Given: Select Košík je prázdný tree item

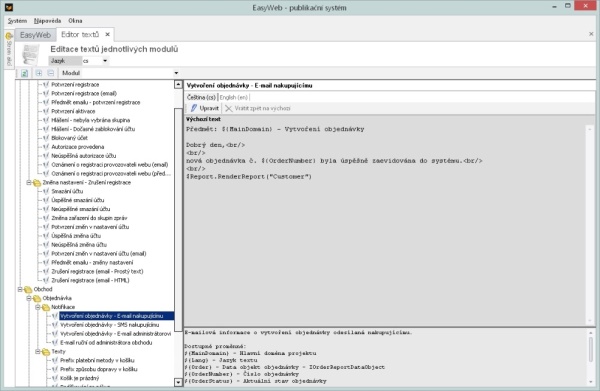Looking at the screenshot, I should [x=80, y=378].
